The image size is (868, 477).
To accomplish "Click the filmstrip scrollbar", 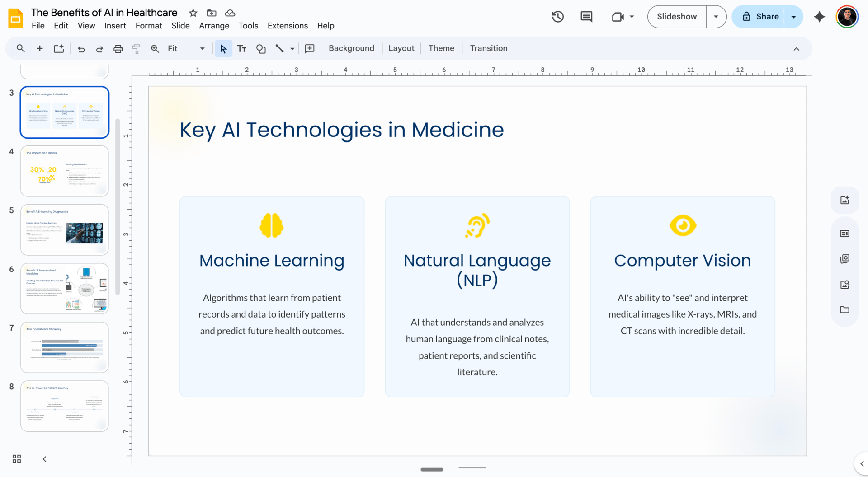I will click(118, 207).
